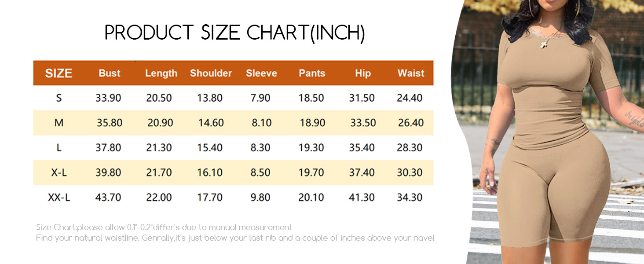The image size is (644, 264).
Task: Click the L size row label
Action: pyautogui.click(x=59, y=147)
